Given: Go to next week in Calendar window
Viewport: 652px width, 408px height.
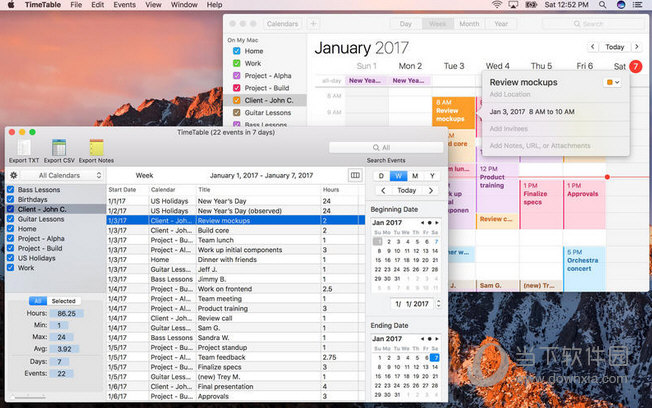Looking at the screenshot, I should (637, 47).
